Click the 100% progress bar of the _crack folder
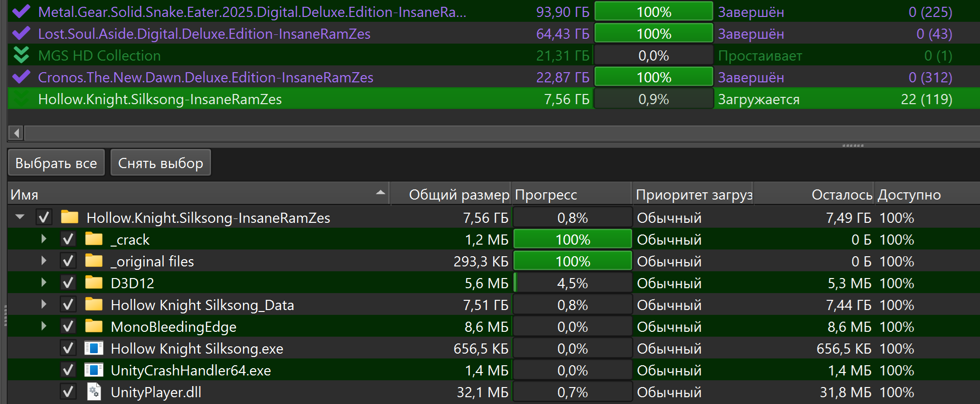 pos(573,239)
